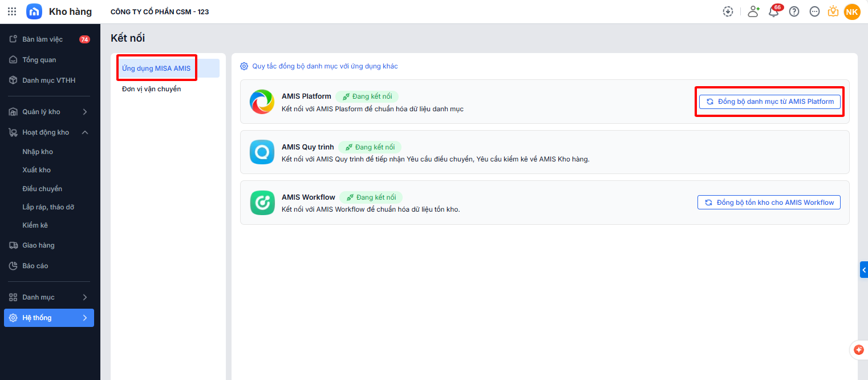
Task: Click the orange gift box icon
Action: (833, 11)
